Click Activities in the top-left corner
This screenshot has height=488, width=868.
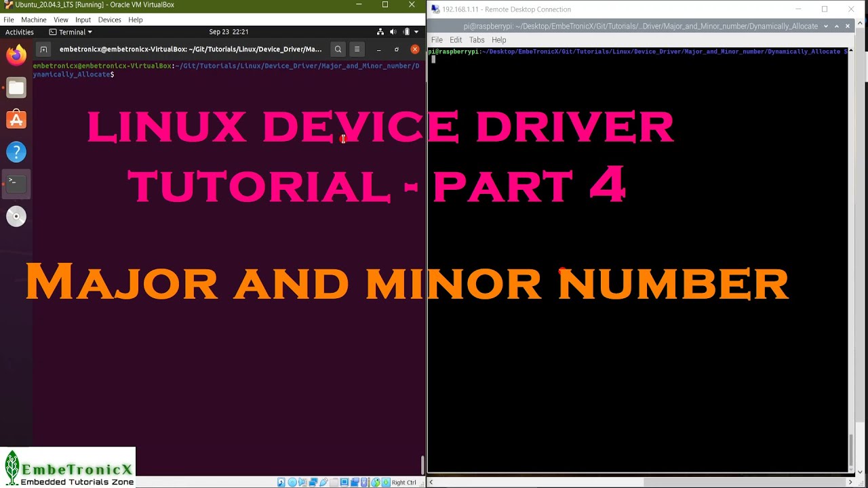19,31
